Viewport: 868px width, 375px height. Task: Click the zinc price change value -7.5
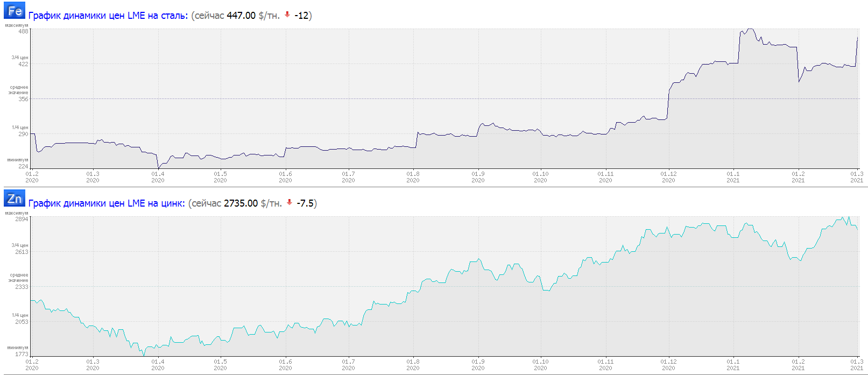coord(305,203)
